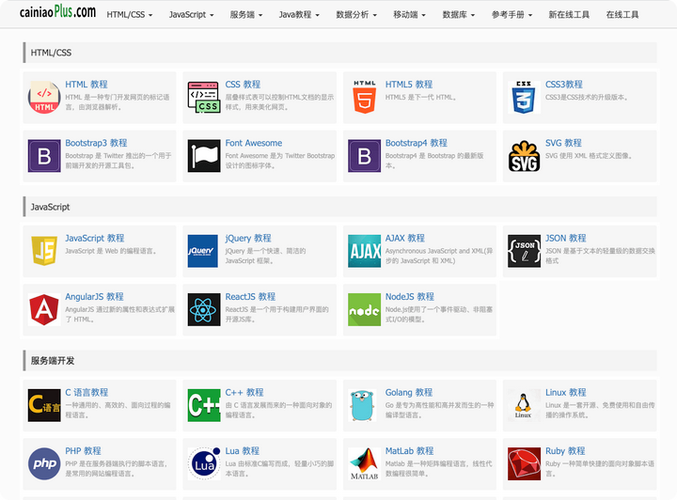Open the 服务端 dropdown menu
This screenshot has width=677, height=500.
coord(246,15)
